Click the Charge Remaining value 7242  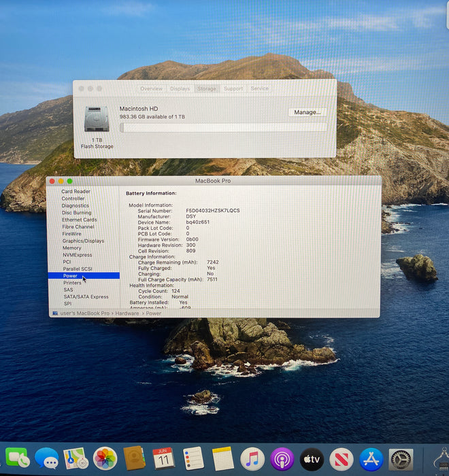(x=213, y=262)
